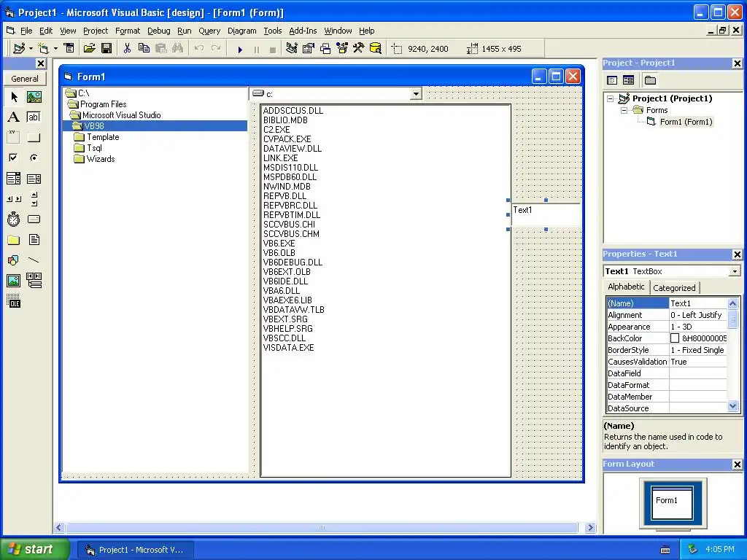The height and width of the screenshot is (560, 747).
Task: Cut selection using the scissors icon
Action: coord(127,48)
